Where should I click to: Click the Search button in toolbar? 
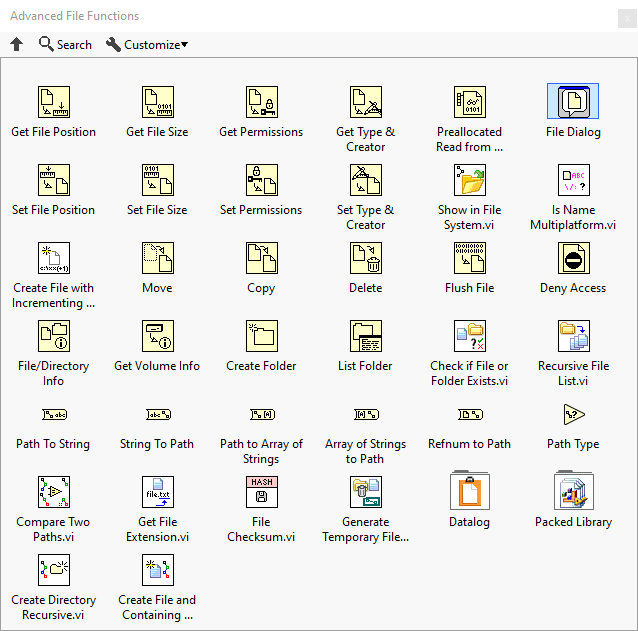(65, 44)
